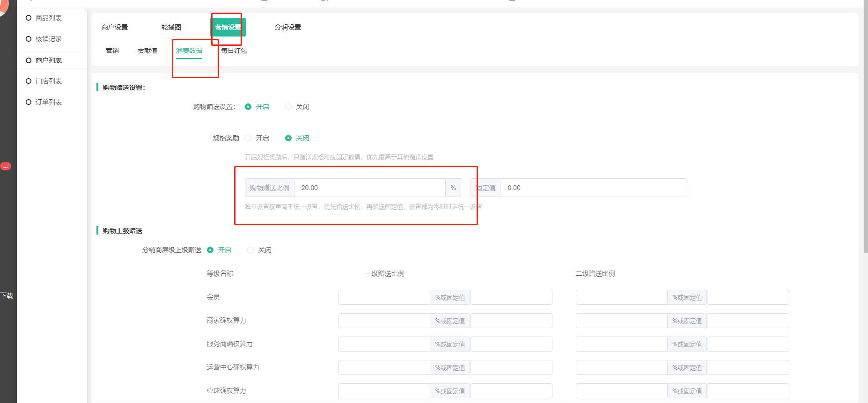Click the circle icon beside 核销记录
The height and width of the screenshot is (403, 868).
click(x=29, y=39)
